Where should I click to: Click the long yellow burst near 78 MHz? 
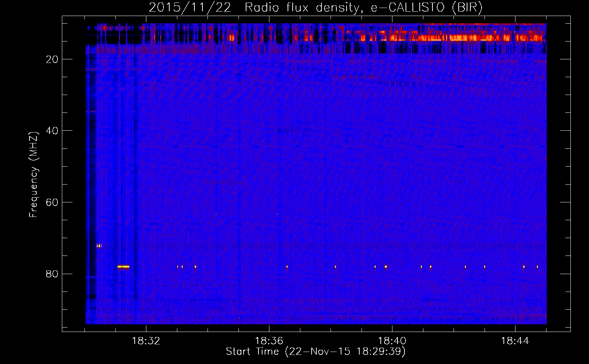123,267
